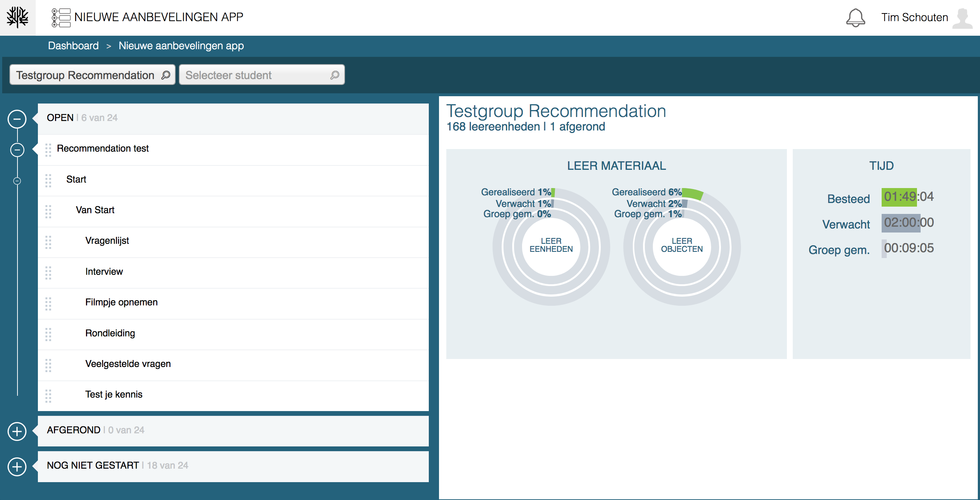Click the green Besteed time bar
This screenshot has height=500, width=980.
coord(899,197)
